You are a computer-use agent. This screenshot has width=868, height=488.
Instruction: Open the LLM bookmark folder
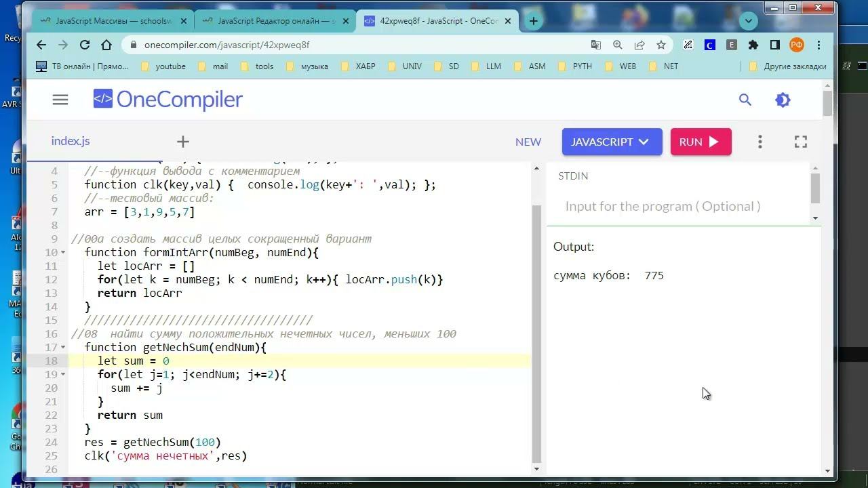point(486,66)
